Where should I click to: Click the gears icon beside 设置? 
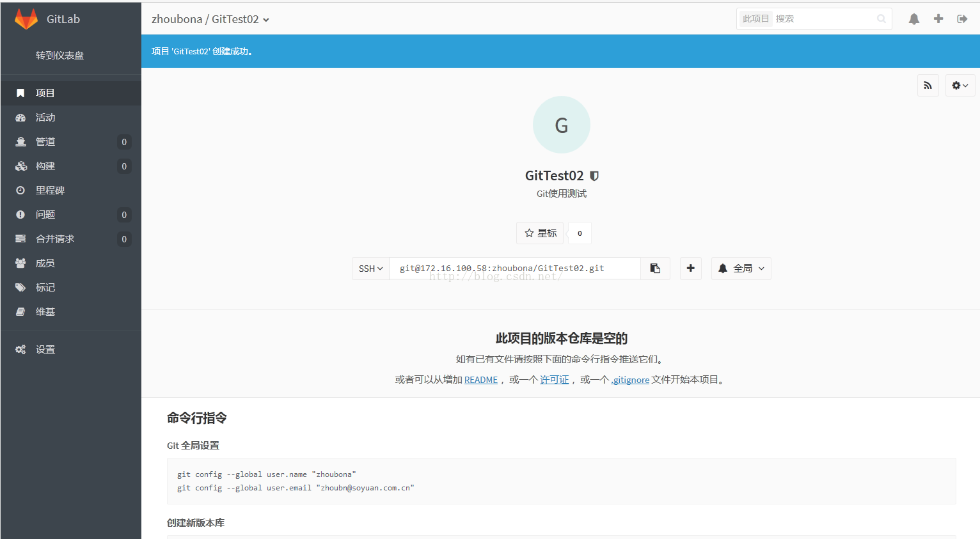coord(20,350)
